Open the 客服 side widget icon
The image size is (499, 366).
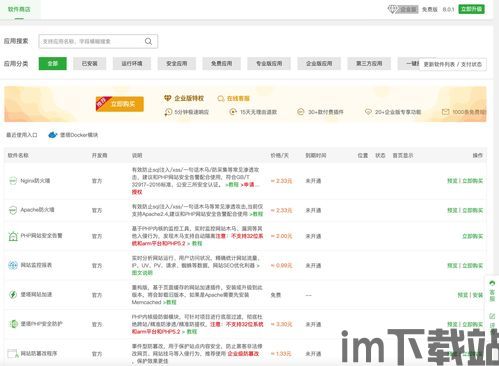pos(492,283)
